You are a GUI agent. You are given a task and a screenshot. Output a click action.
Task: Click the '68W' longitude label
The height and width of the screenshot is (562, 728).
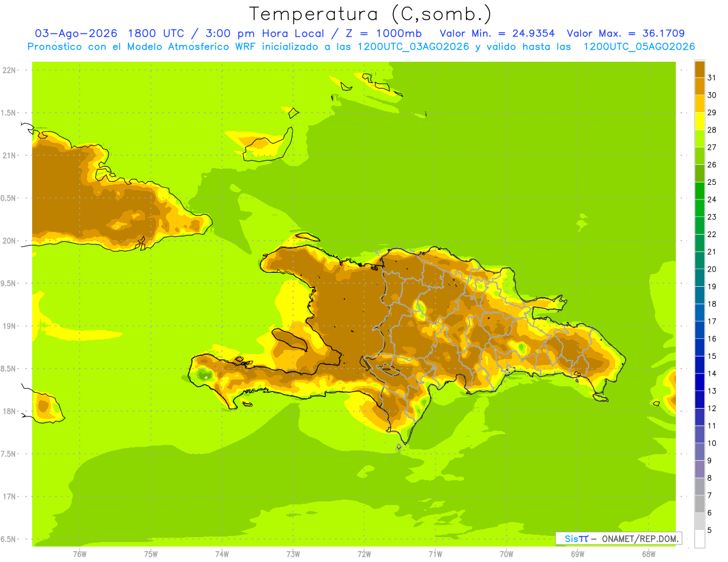[649, 554]
